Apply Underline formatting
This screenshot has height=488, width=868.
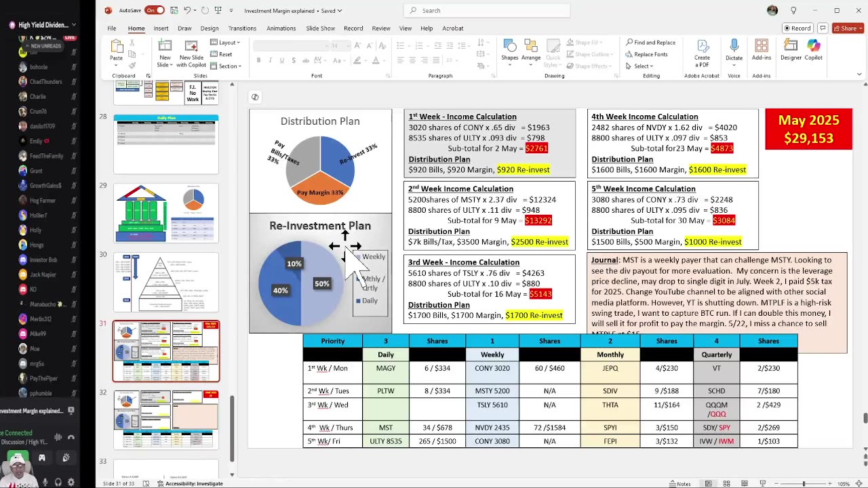point(281,60)
